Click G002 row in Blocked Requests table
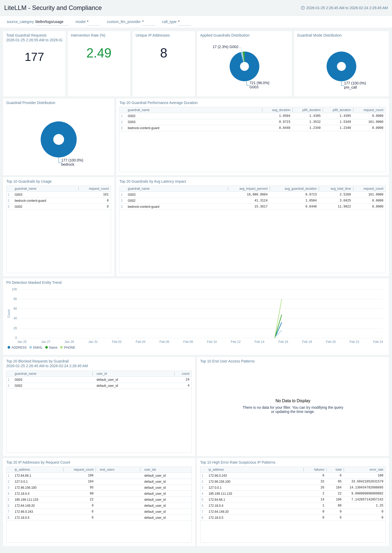The width and height of the screenshot is (392, 553). pos(99,386)
